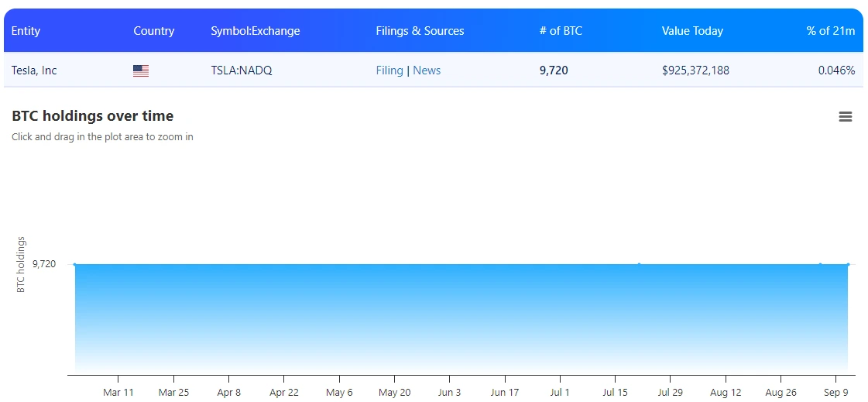Click the Mar 25 axis label

click(x=173, y=393)
